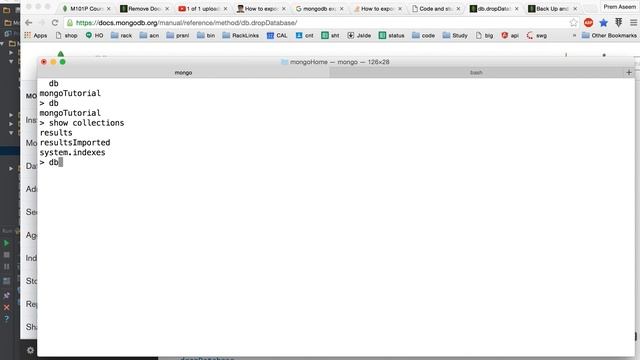Click the current '> db' prompt line
Image resolution: width=640 pixels, height=360 pixels.
pos(51,162)
